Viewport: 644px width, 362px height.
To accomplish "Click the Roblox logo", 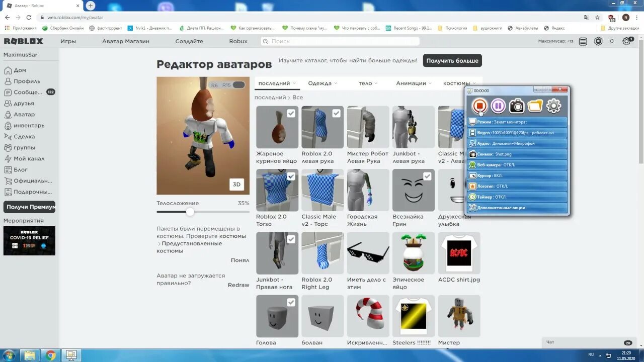I will (24, 41).
